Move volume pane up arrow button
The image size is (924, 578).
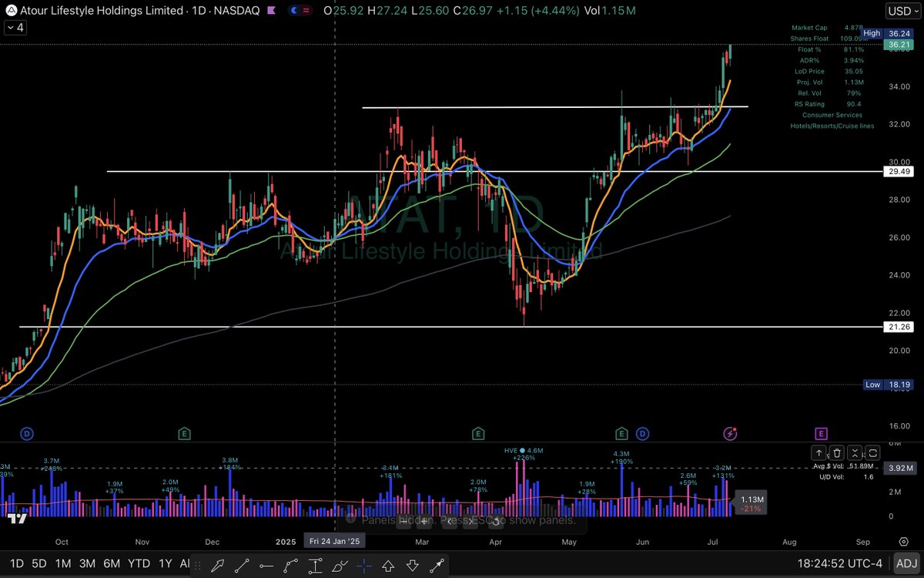tap(819, 452)
